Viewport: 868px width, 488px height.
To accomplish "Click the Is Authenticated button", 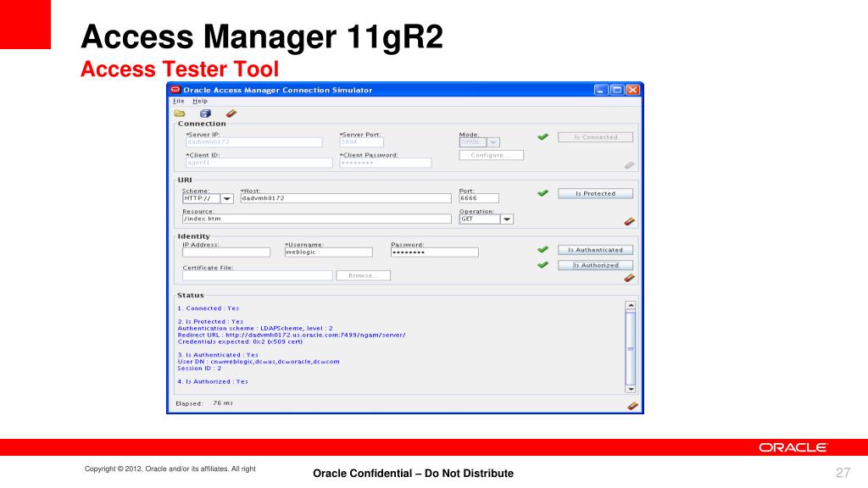I will click(595, 250).
